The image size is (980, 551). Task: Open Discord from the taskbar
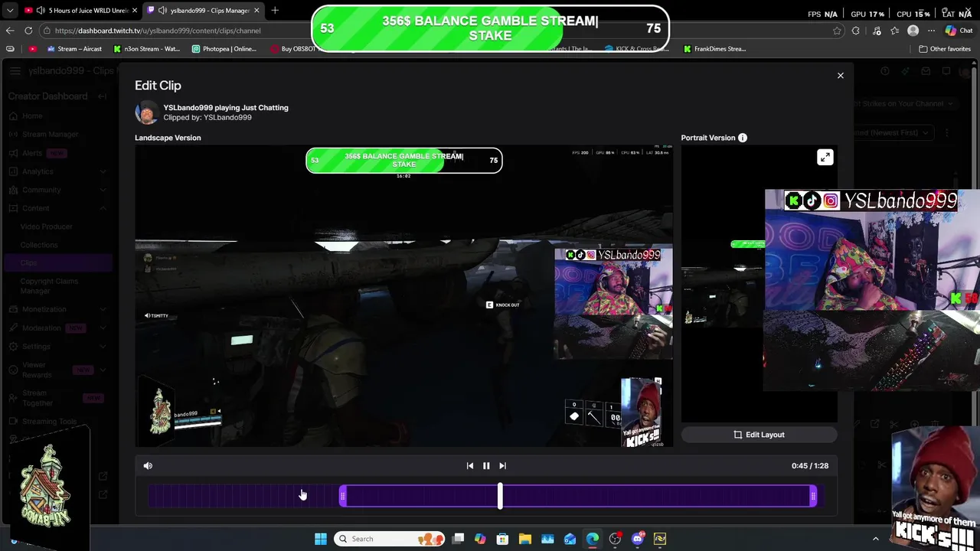click(637, 539)
